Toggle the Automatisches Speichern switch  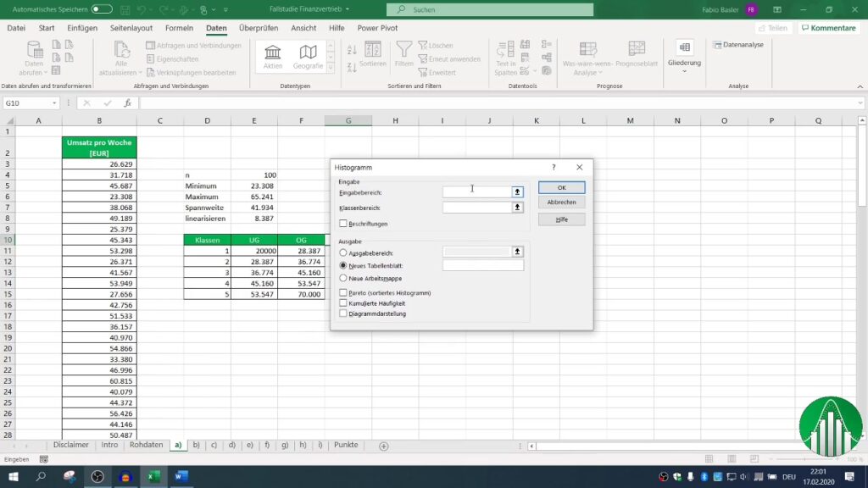coord(102,8)
